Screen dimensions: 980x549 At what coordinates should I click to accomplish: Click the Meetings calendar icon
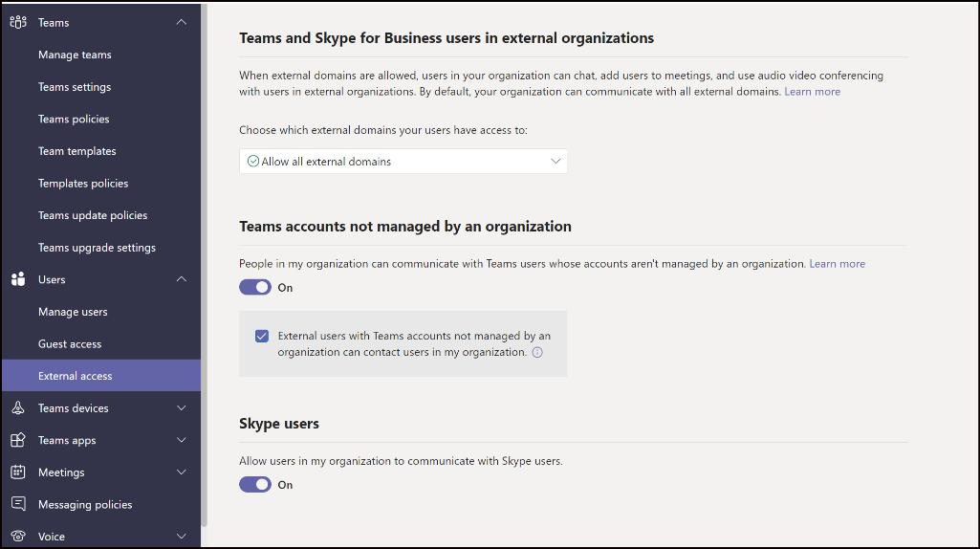click(x=17, y=472)
